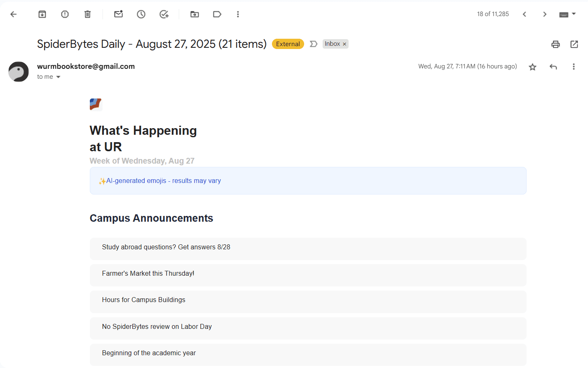Open the message's more options menu

tap(574, 67)
